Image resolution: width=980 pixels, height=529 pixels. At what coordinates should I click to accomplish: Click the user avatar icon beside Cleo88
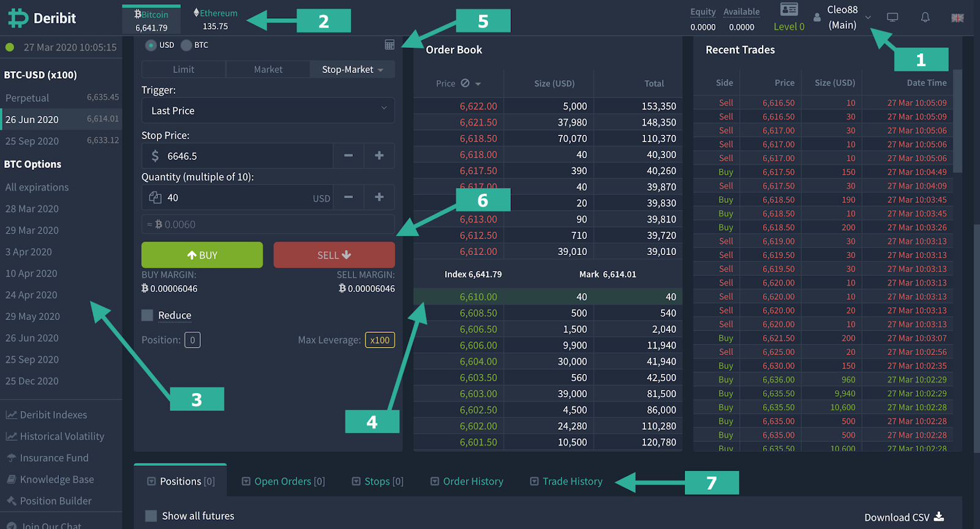[817, 18]
